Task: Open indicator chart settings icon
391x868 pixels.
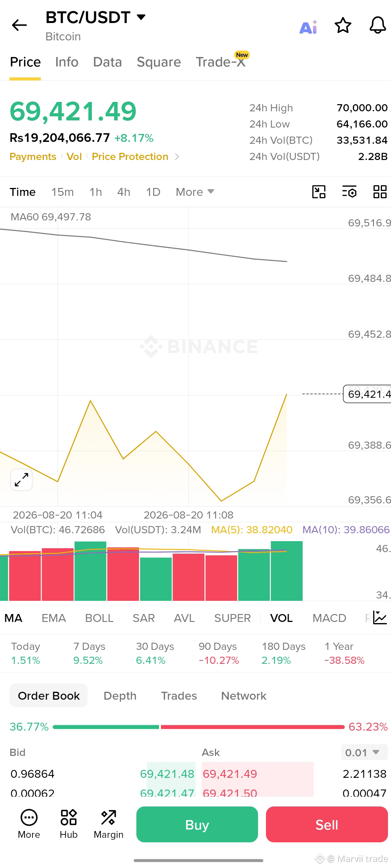Action: click(380, 617)
